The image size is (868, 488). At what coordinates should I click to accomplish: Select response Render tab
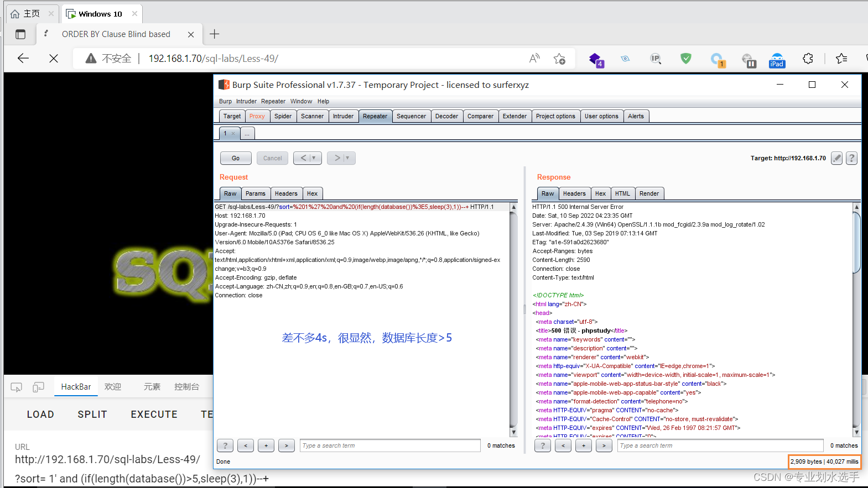[649, 193]
